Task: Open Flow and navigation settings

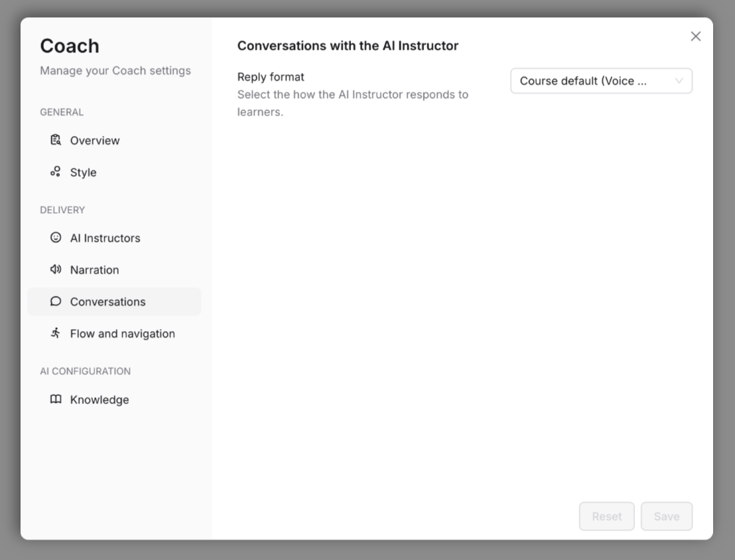Action: [x=122, y=333]
